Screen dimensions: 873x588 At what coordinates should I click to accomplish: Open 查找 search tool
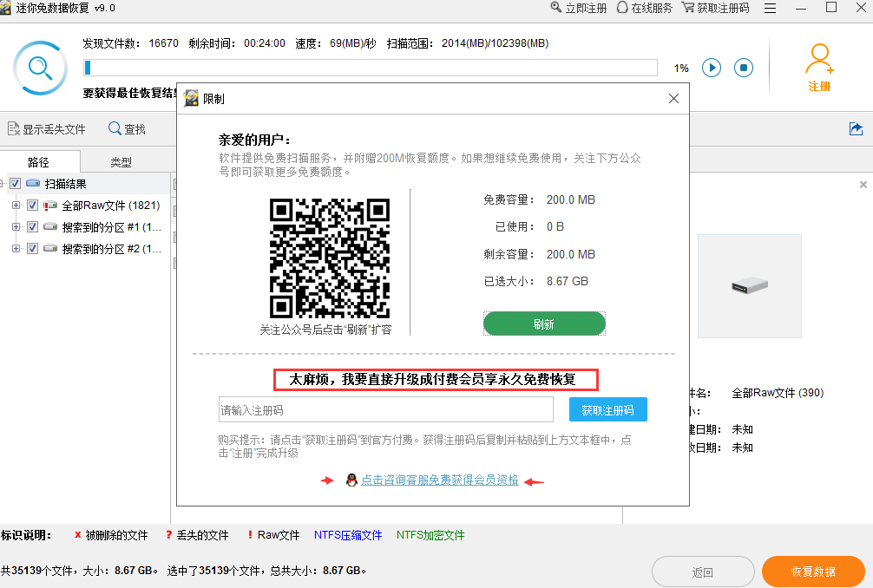127,129
